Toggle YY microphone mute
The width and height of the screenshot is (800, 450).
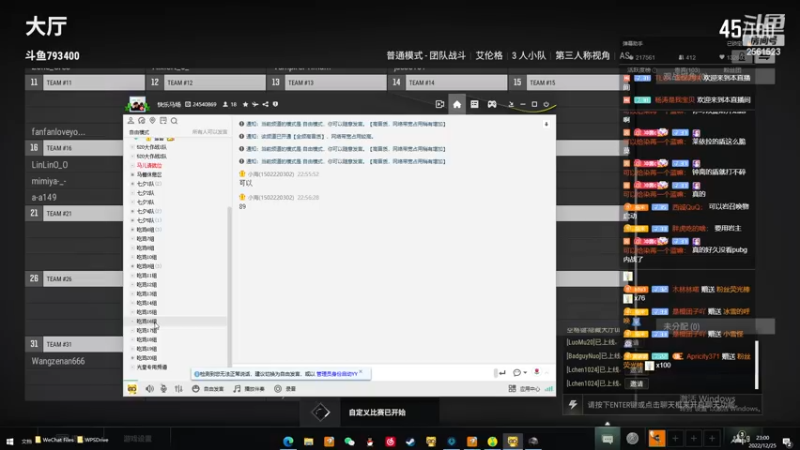(164, 389)
